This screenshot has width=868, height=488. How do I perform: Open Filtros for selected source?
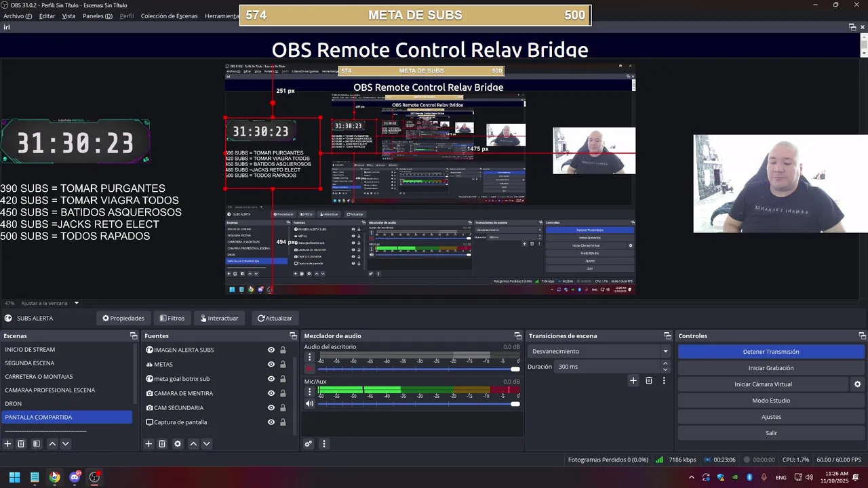coord(172,318)
